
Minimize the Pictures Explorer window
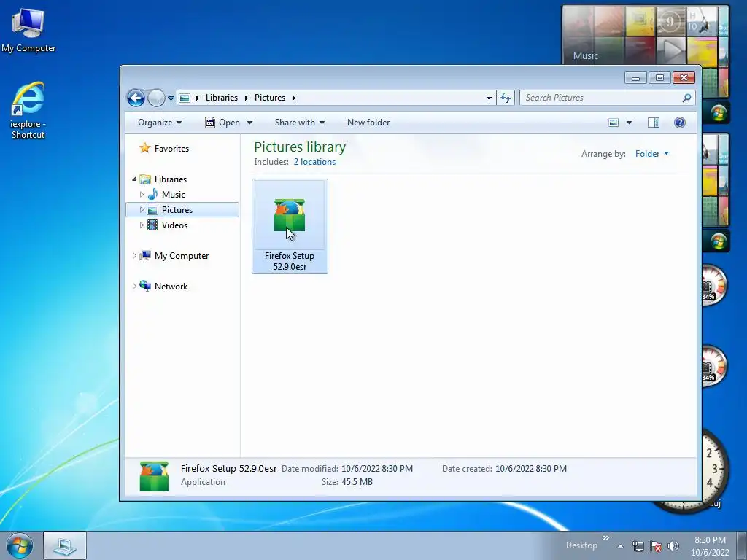pos(635,77)
